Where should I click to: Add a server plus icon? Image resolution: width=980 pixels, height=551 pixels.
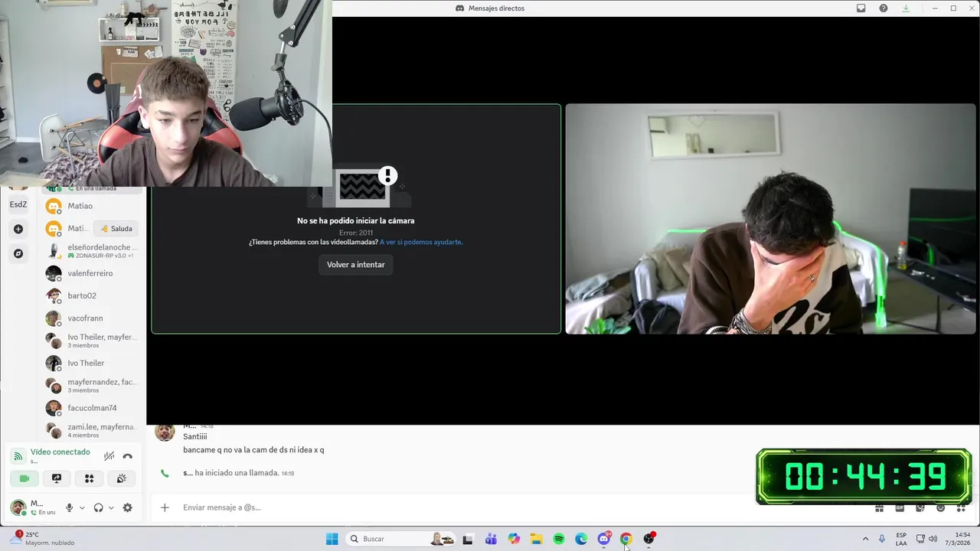pyautogui.click(x=18, y=229)
